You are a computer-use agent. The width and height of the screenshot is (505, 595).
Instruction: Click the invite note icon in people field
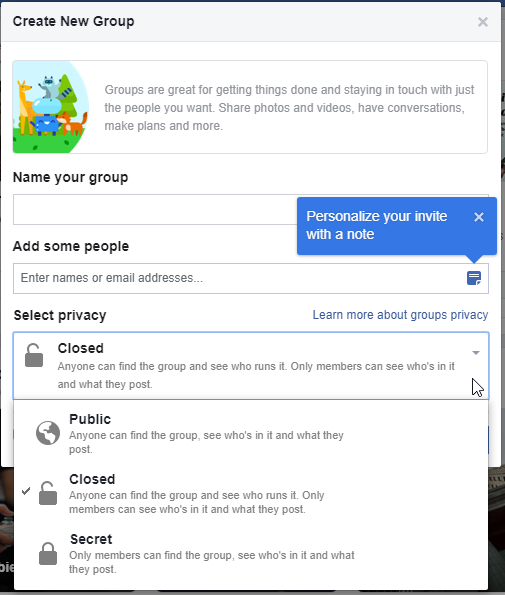click(x=474, y=278)
